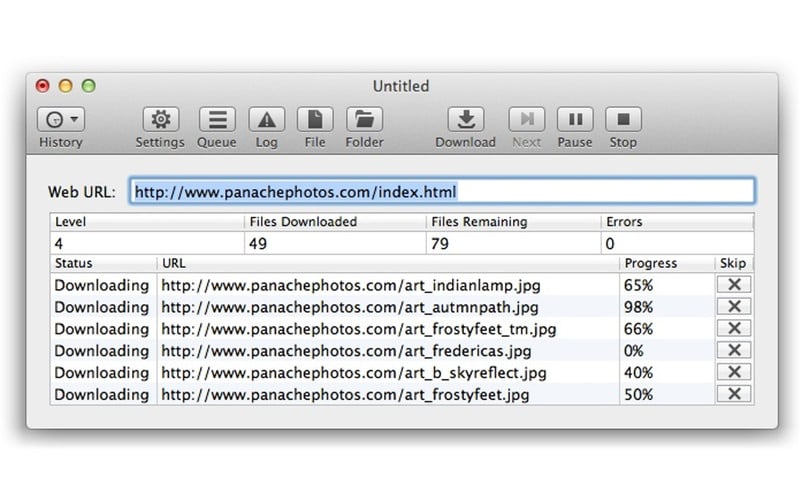Click the Files Downloaded column header

335,222
